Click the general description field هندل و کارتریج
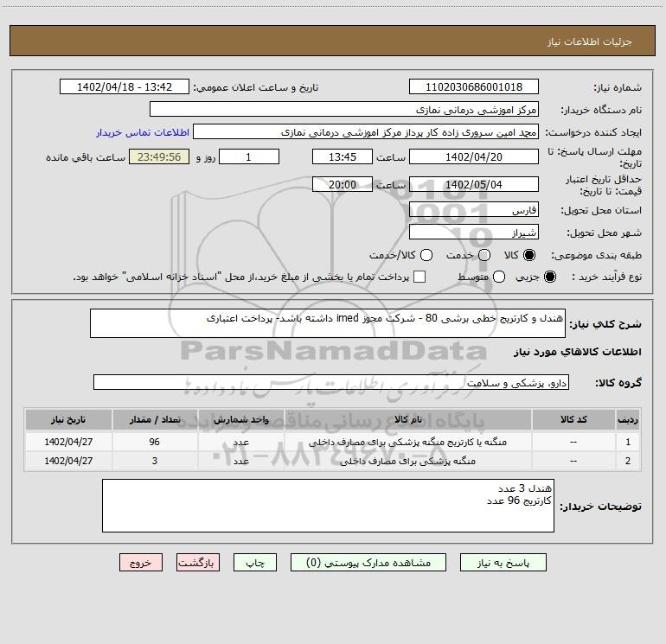 pos(328,323)
